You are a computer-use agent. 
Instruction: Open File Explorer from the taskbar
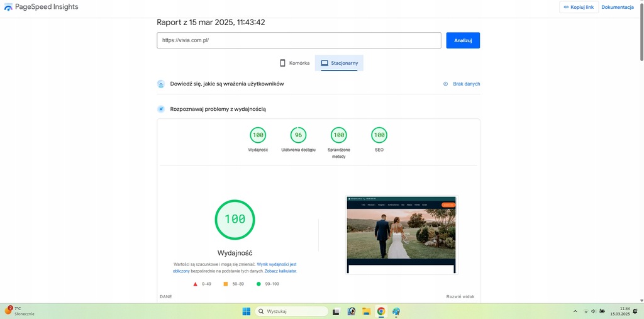tap(366, 311)
